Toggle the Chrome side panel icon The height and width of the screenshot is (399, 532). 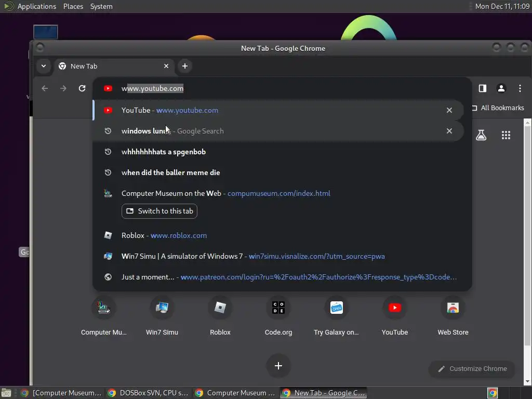pos(483,88)
